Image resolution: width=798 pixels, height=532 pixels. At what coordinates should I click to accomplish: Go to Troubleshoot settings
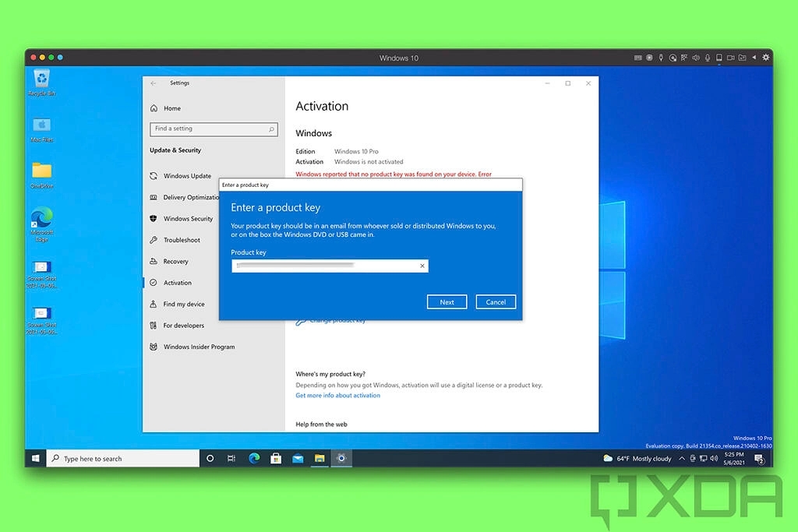182,240
